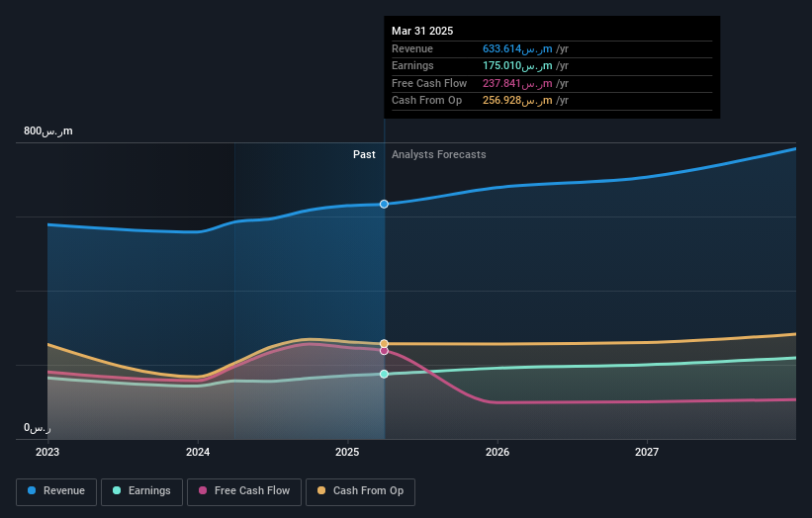Click the 2026 x-axis label

(497, 452)
